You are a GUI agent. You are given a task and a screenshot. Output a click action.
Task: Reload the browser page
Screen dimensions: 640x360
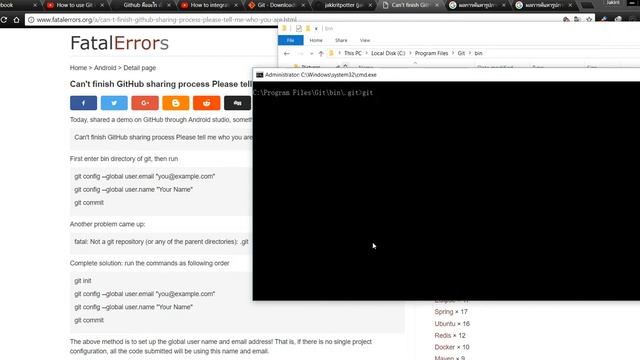4,20
